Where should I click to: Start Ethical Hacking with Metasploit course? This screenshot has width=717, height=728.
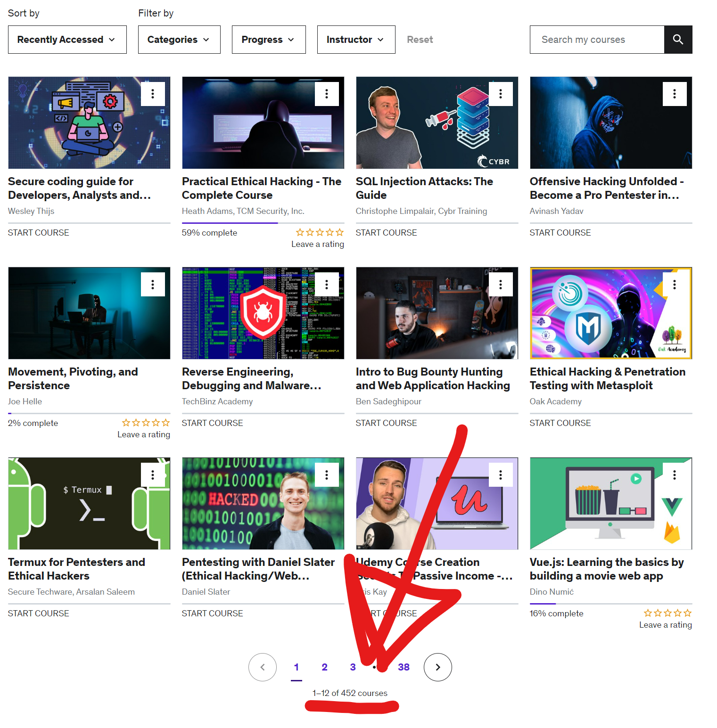560,423
